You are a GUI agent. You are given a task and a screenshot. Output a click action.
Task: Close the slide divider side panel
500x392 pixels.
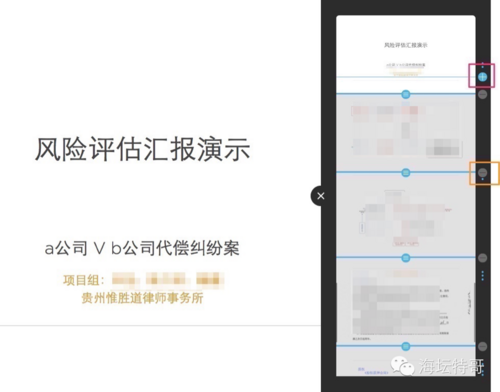tap(320, 196)
